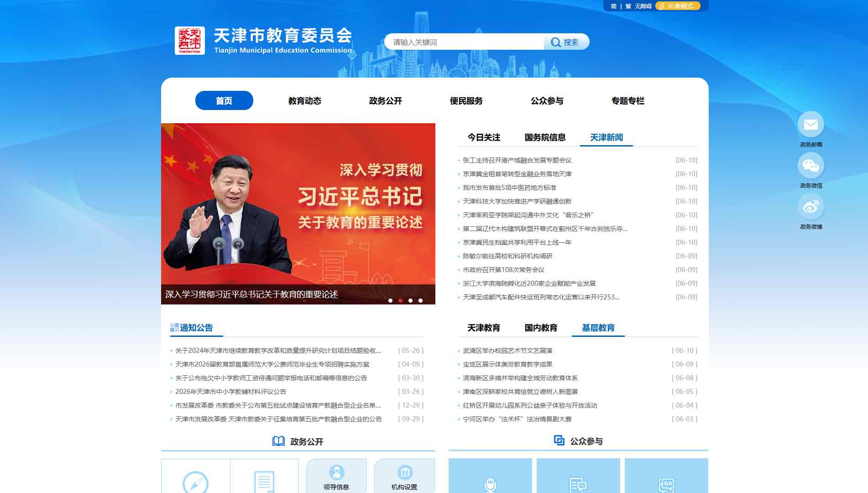Image resolution: width=868 pixels, height=493 pixels.
Task: Click the banner caption 深入学习贯彻习近平总书记关于教育的重要论述
Action: coord(251,294)
